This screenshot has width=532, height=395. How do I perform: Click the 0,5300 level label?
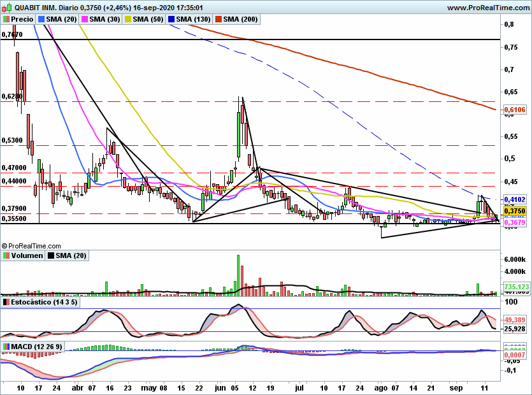(12, 141)
